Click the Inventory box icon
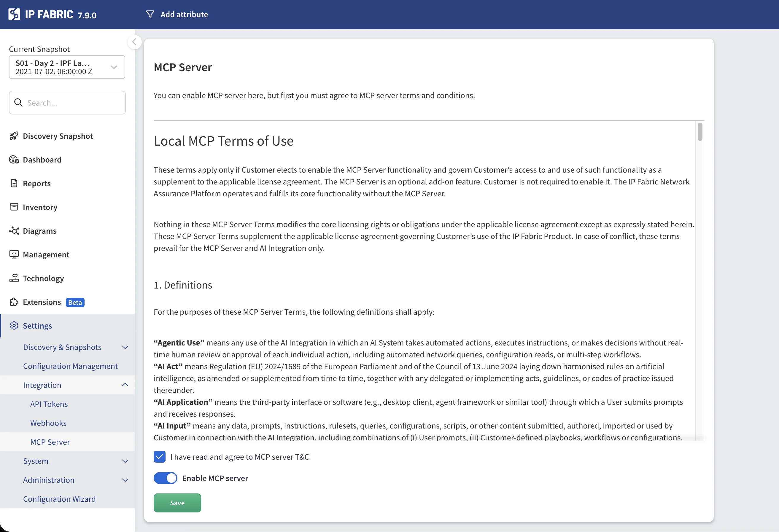Image resolution: width=779 pixels, height=532 pixels. (14, 207)
